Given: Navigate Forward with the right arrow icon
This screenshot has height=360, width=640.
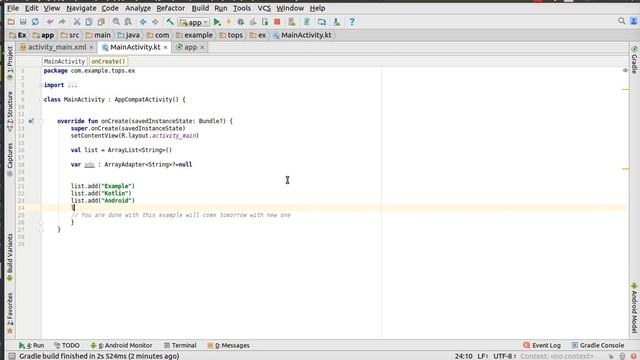Looking at the screenshot, I should click(155, 22).
